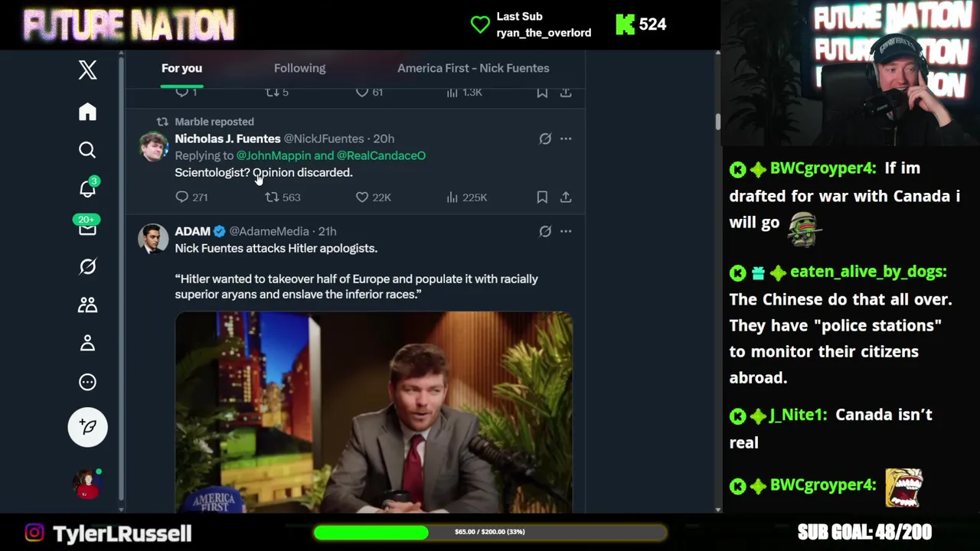Open Communities people icon in sidebar
This screenshot has height=551, width=980.
click(87, 305)
